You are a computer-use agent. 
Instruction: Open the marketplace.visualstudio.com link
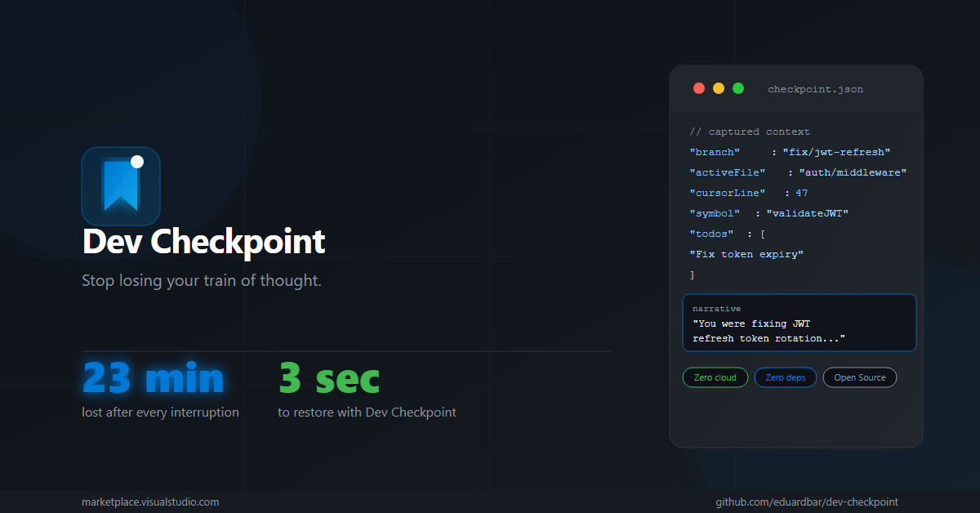click(149, 502)
